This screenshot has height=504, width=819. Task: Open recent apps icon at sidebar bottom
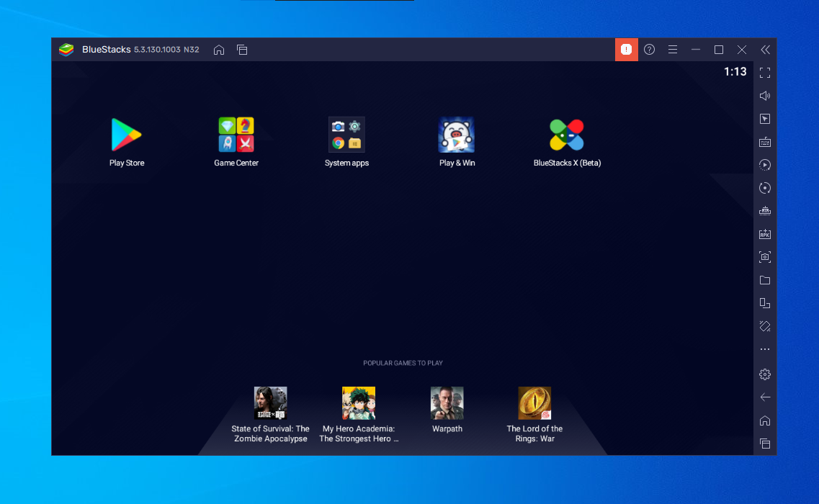point(765,444)
